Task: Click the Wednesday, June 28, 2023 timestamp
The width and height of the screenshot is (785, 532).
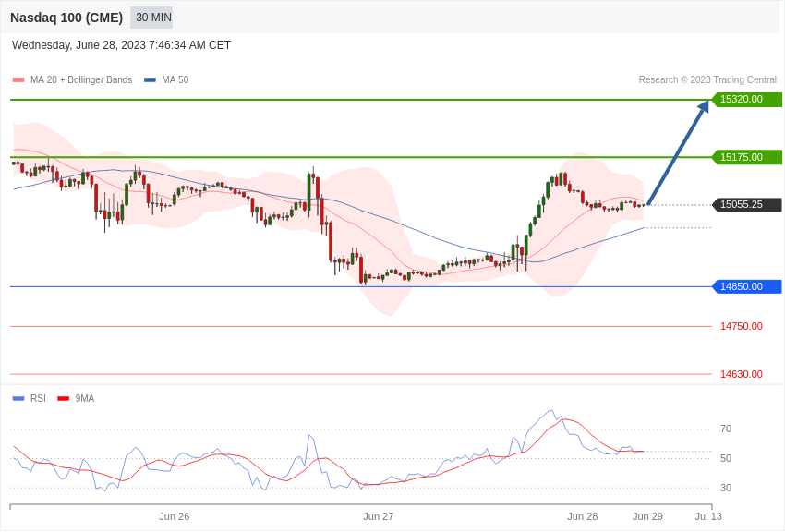Action: [121, 45]
